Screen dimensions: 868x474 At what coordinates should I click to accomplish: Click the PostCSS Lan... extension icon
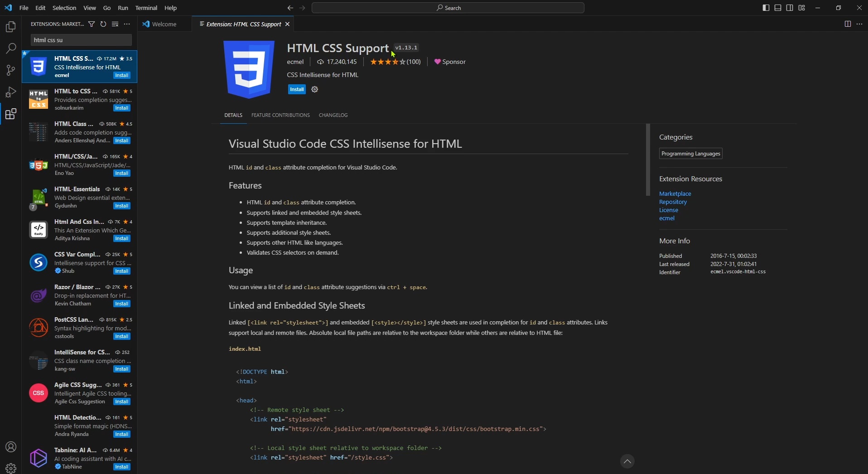[39, 328]
